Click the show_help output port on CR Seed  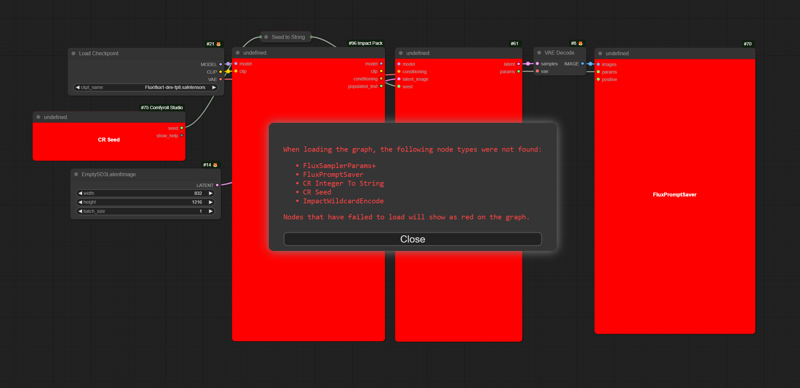182,135
